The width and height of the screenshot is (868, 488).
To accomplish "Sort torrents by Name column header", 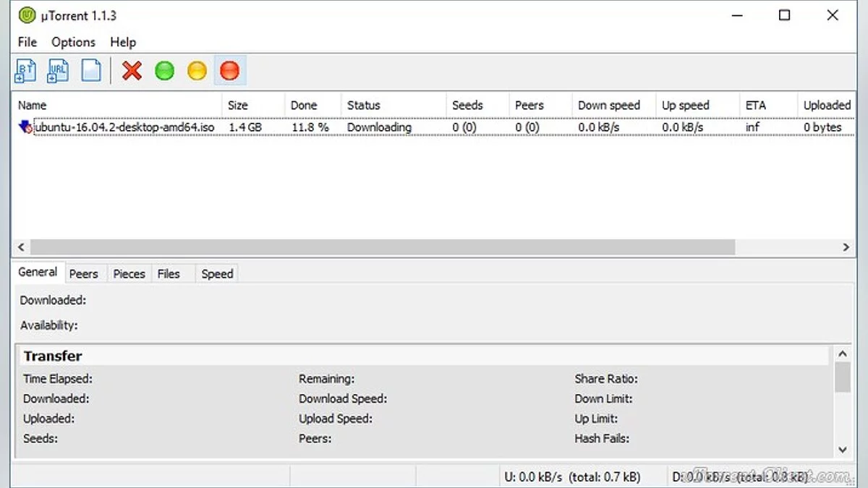I will click(x=33, y=106).
